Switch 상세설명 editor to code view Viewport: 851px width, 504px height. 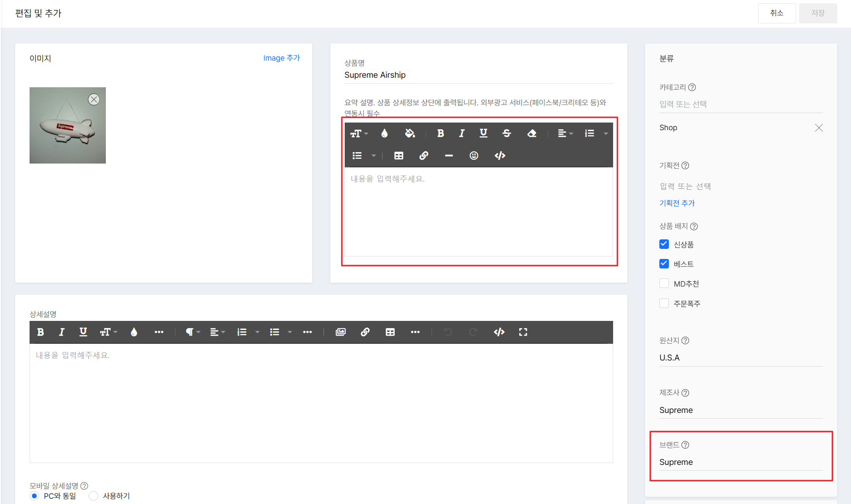[499, 332]
